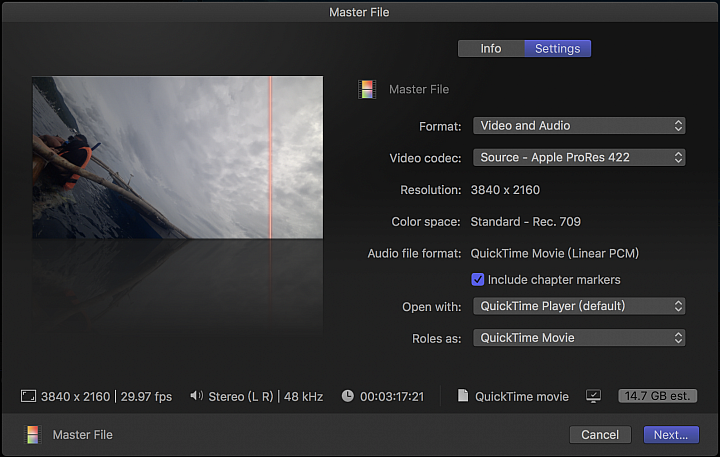Click the Next... button

tap(671, 434)
